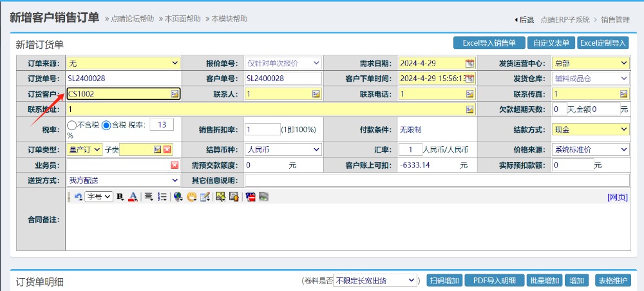Click the undo icon in editor toolbar
The image size is (644, 291).
[x=78, y=196]
